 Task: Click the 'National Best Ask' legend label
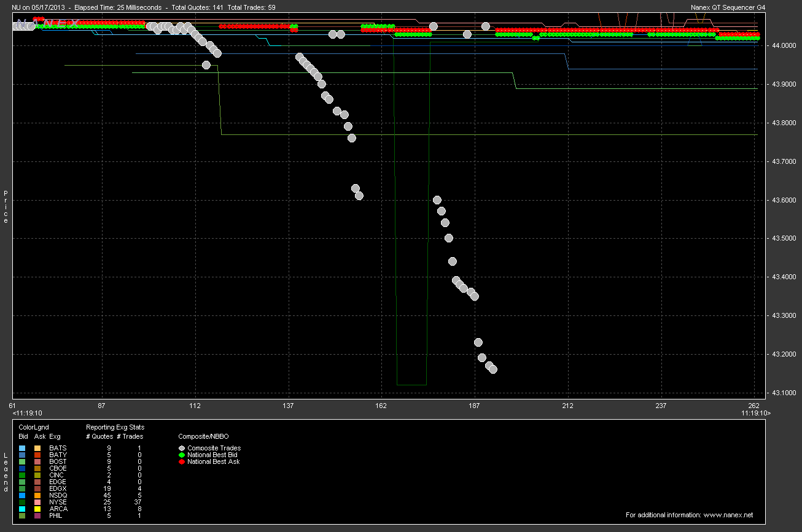[214, 462]
